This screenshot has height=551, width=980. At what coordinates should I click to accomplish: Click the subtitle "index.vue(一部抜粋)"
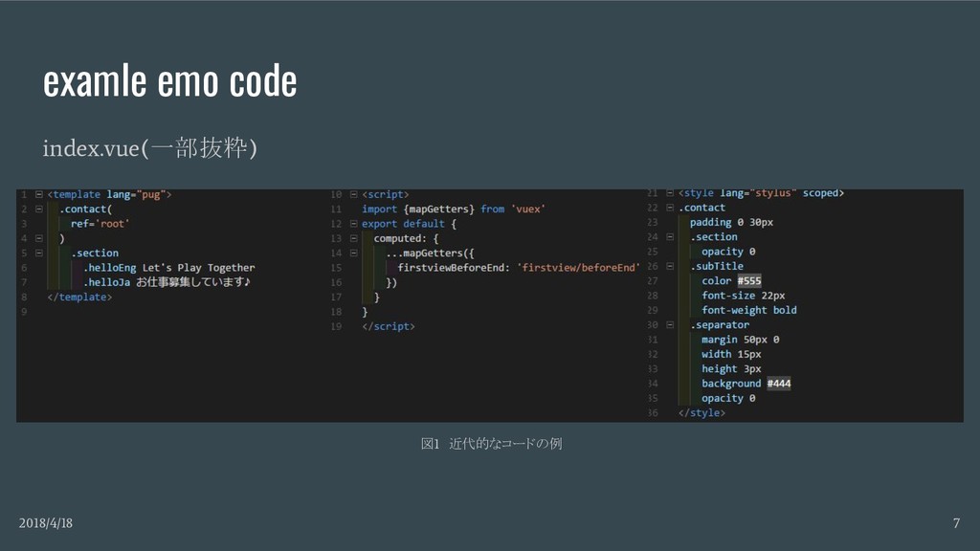click(150, 148)
